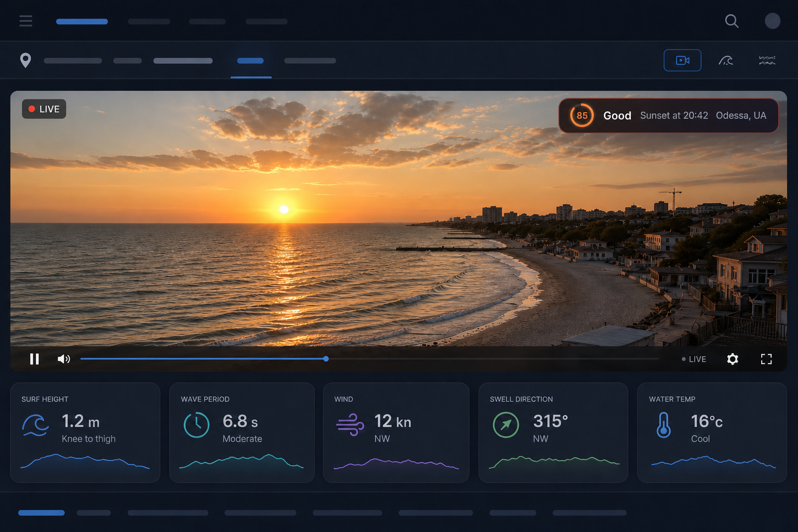Click the WAVE PERIOD card title
The width and height of the screenshot is (798, 532).
(x=205, y=399)
